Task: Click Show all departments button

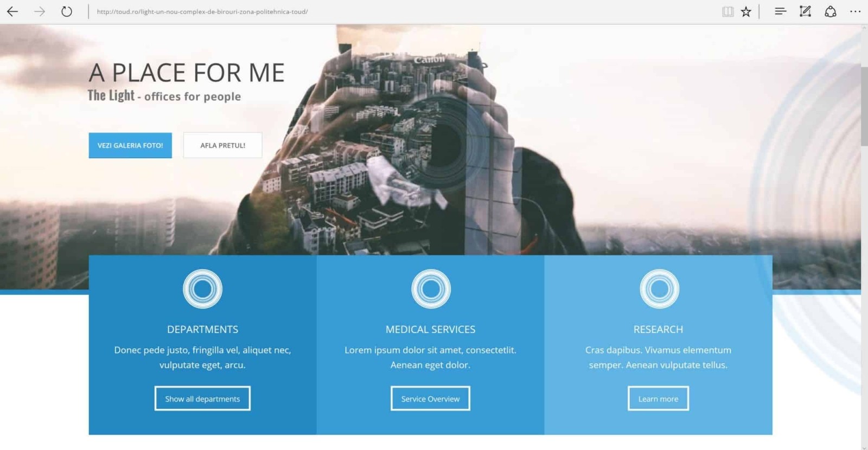Action: click(202, 398)
